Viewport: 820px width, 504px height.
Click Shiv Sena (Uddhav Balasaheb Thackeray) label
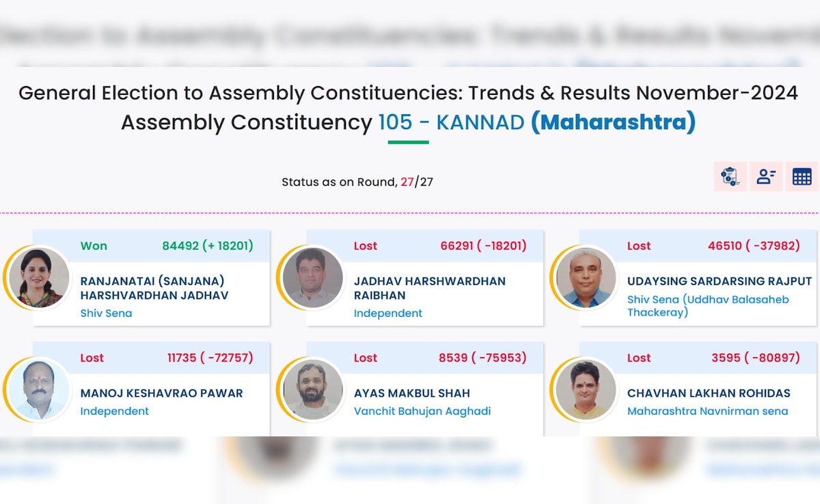pos(707,306)
